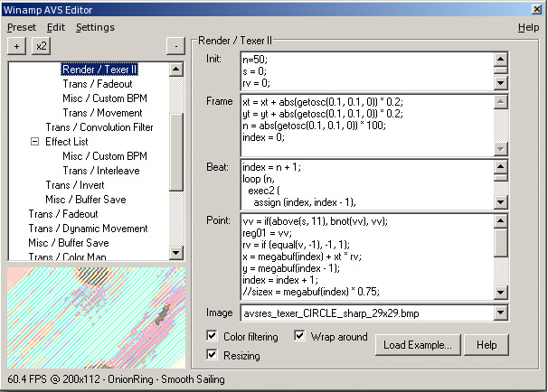This screenshot has height=392, width=548.
Task: Click the effect tree scrollbar thumb
Action: pos(175,152)
